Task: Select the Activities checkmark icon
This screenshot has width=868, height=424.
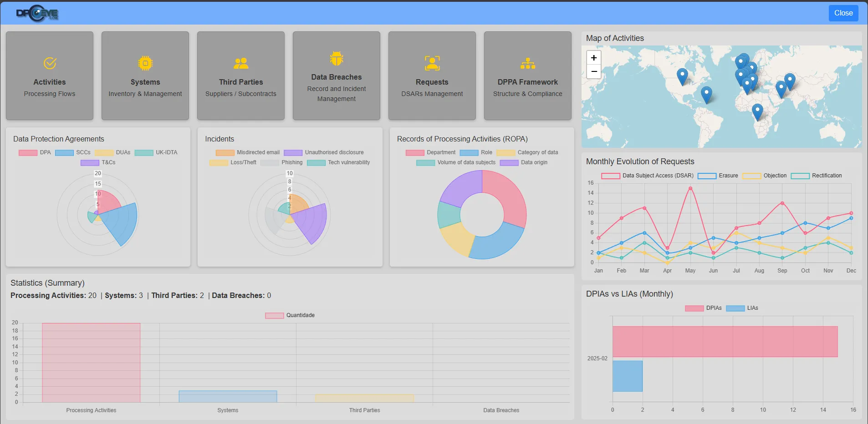Action: coord(50,63)
